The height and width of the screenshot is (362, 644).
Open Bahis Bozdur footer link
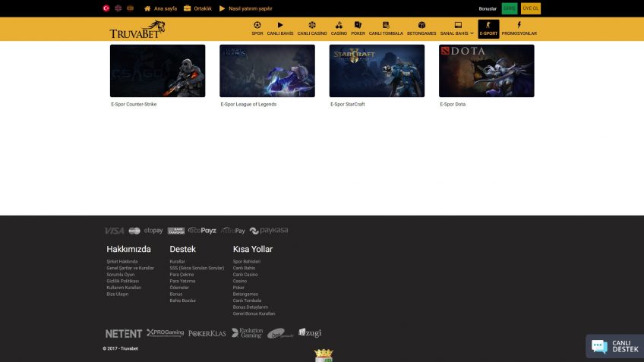(183, 301)
